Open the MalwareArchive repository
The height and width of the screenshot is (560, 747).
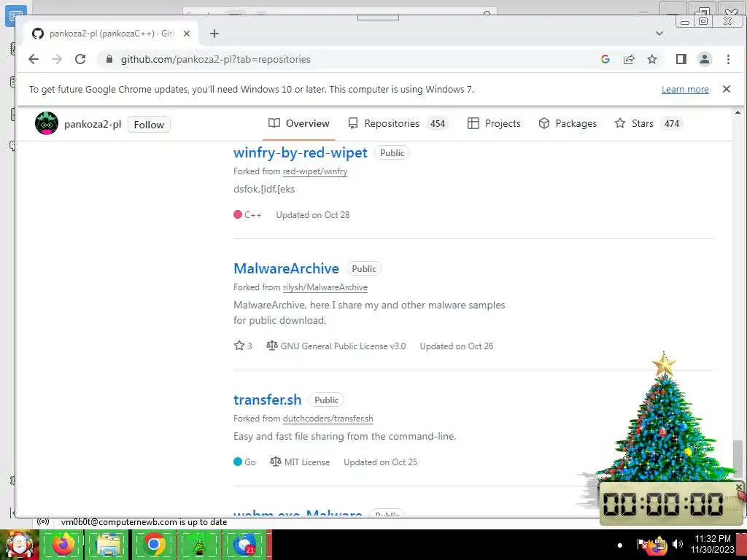pyautogui.click(x=286, y=268)
